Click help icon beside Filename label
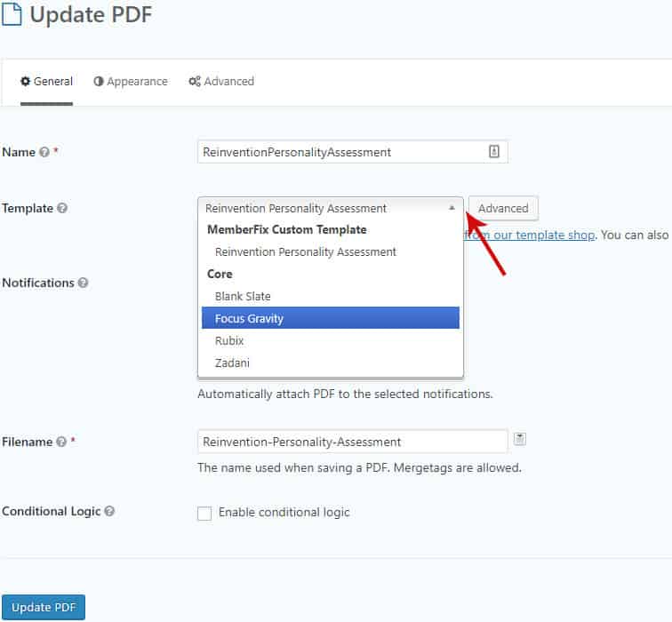 click(x=61, y=442)
